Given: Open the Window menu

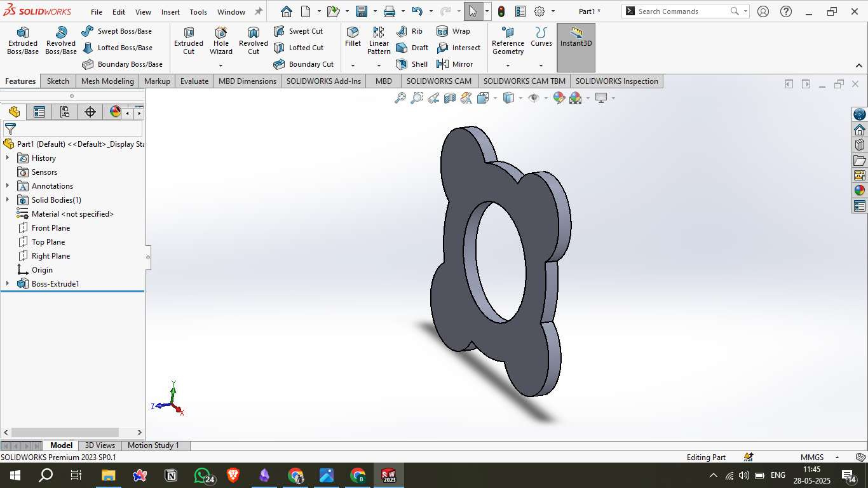Looking at the screenshot, I should [x=231, y=12].
